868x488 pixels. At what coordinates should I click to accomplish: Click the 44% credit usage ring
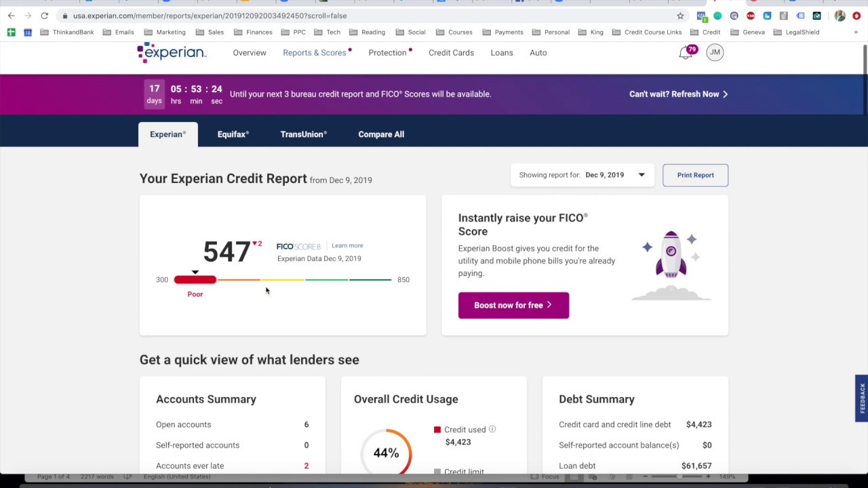coord(386,452)
